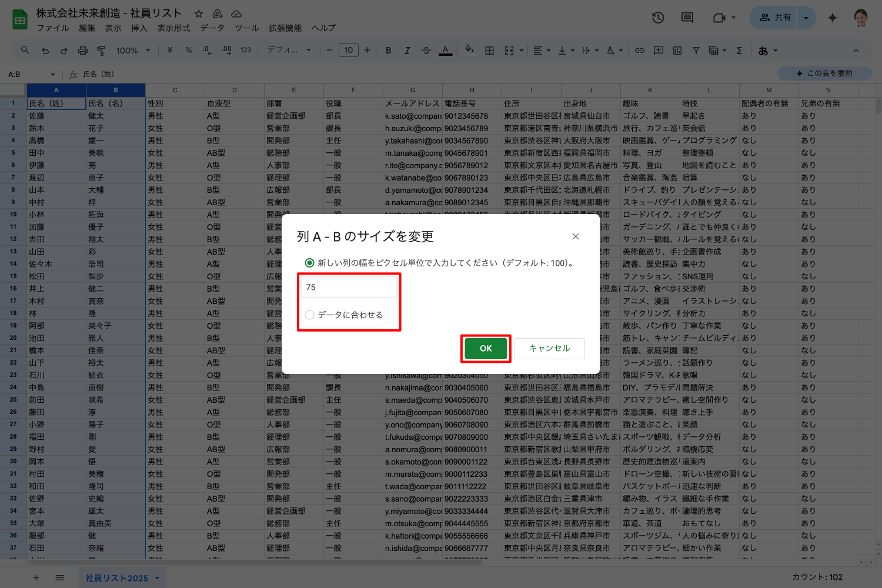The width and height of the screenshot is (882, 588).
Task: Click the column width input field
Action: point(349,288)
